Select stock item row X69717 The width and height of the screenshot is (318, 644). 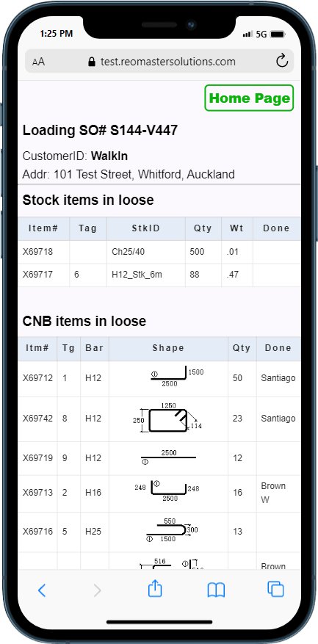coord(159,275)
